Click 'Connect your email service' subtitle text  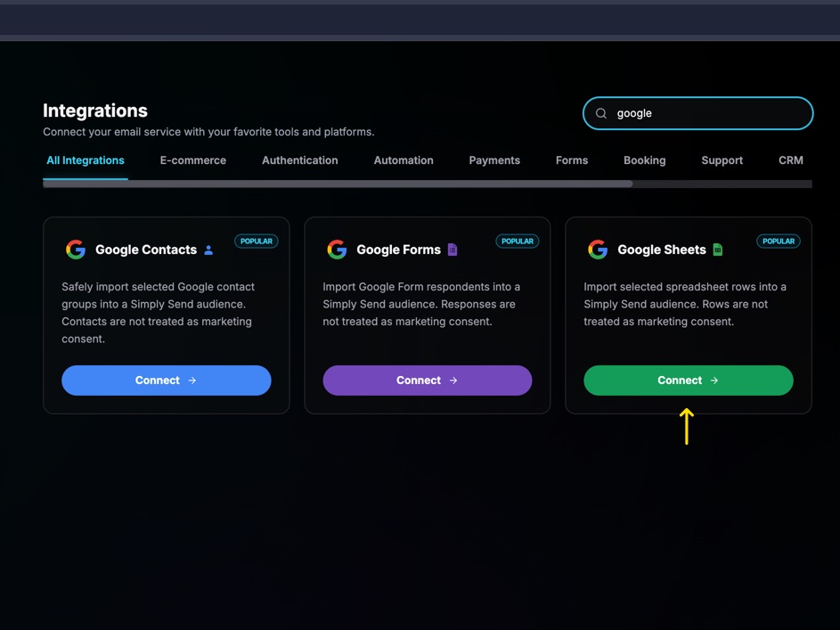pyautogui.click(x=208, y=132)
